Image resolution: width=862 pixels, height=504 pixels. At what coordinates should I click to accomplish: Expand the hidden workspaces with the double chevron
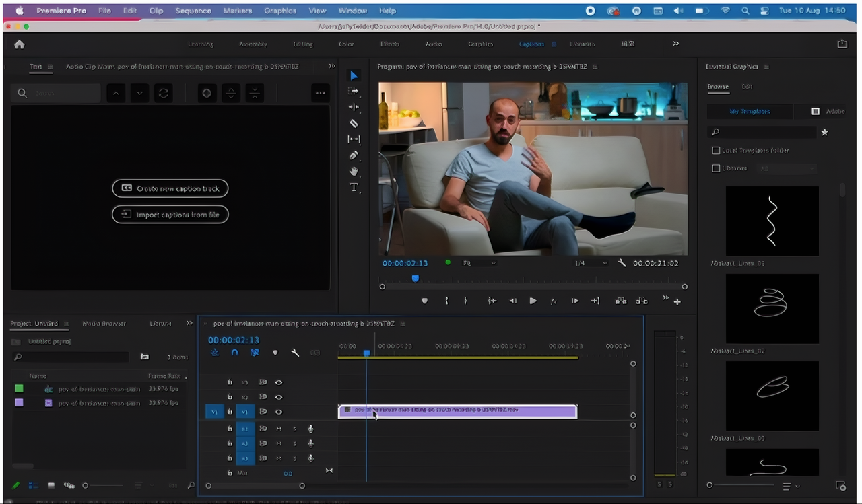tap(676, 44)
